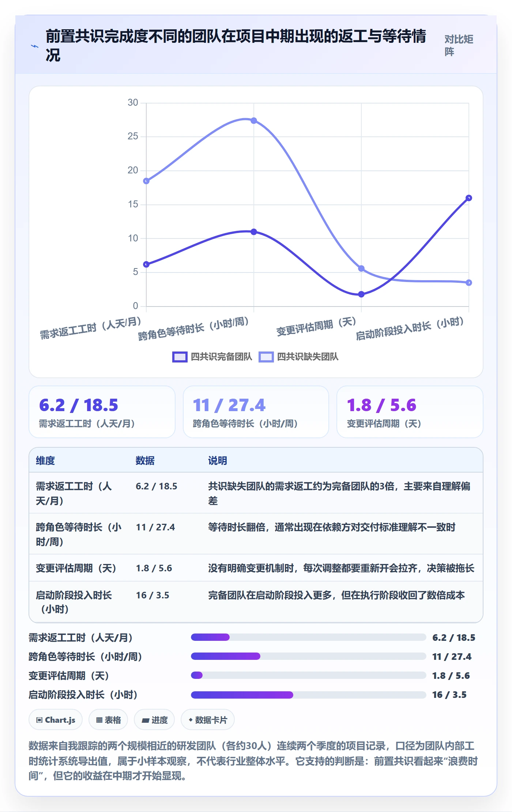Image resolution: width=512 pixels, height=812 pixels.
Task: Select the 1.8 / 5.6 data card
Action: pyautogui.click(x=410, y=412)
